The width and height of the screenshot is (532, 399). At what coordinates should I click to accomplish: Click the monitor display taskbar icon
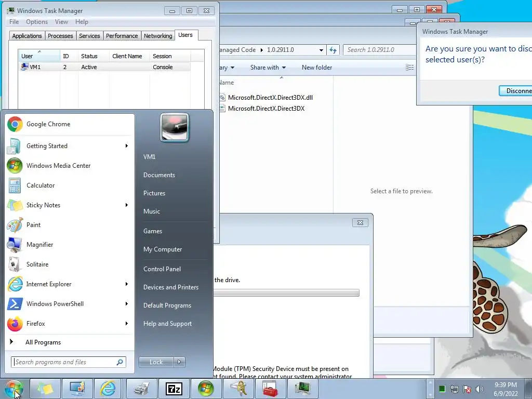[x=77, y=389]
